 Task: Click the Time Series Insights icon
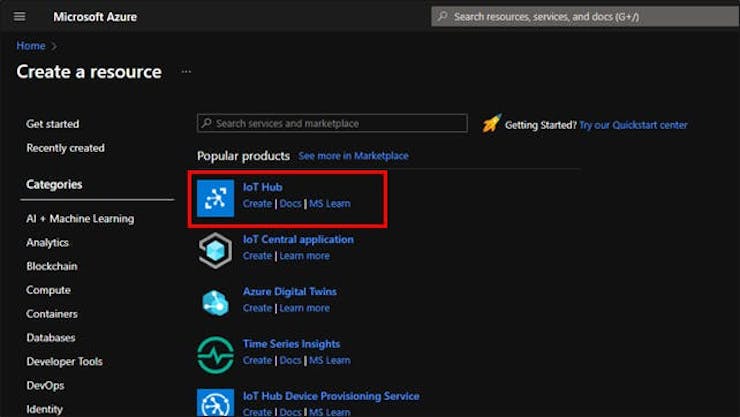pyautogui.click(x=215, y=355)
